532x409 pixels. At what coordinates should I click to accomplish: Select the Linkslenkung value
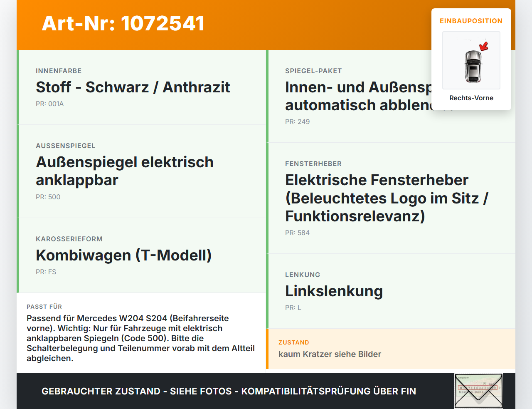coord(334,291)
